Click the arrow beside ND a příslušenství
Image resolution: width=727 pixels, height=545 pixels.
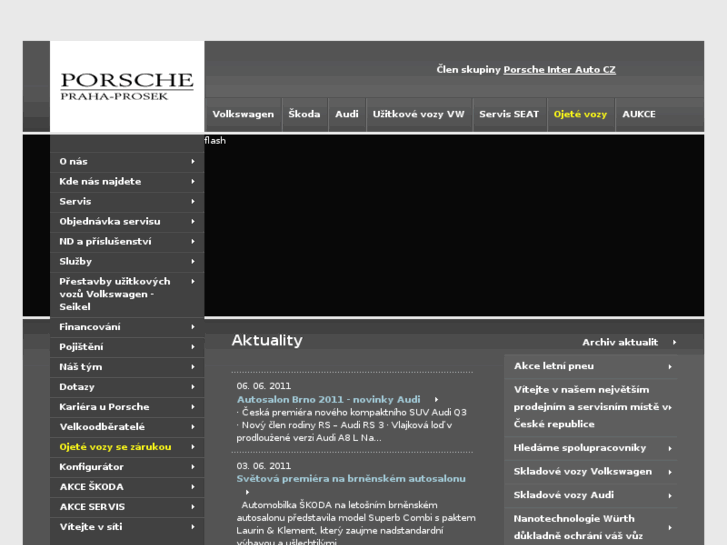(193, 241)
